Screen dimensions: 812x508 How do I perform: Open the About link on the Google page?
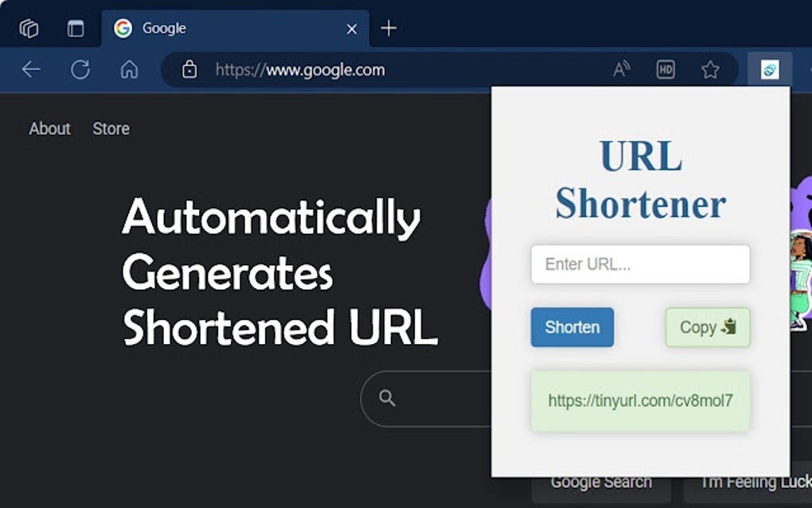pyautogui.click(x=49, y=128)
